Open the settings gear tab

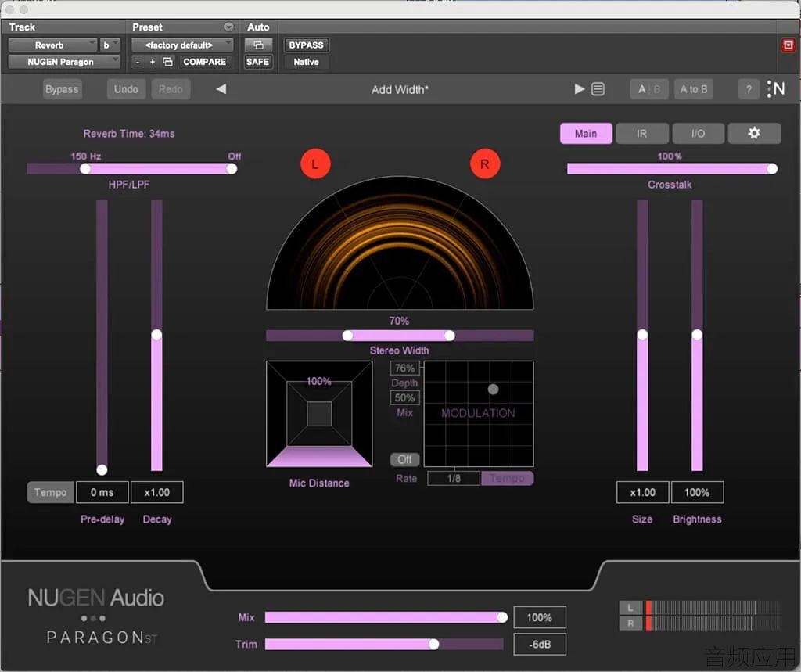754,133
